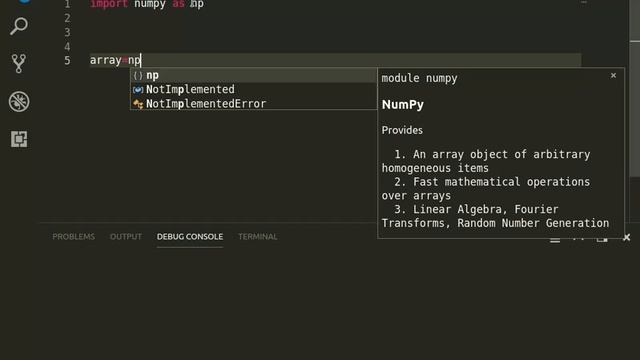Click 'Linear Algebra, Fourier' doc line

pyautogui.click(x=476, y=209)
